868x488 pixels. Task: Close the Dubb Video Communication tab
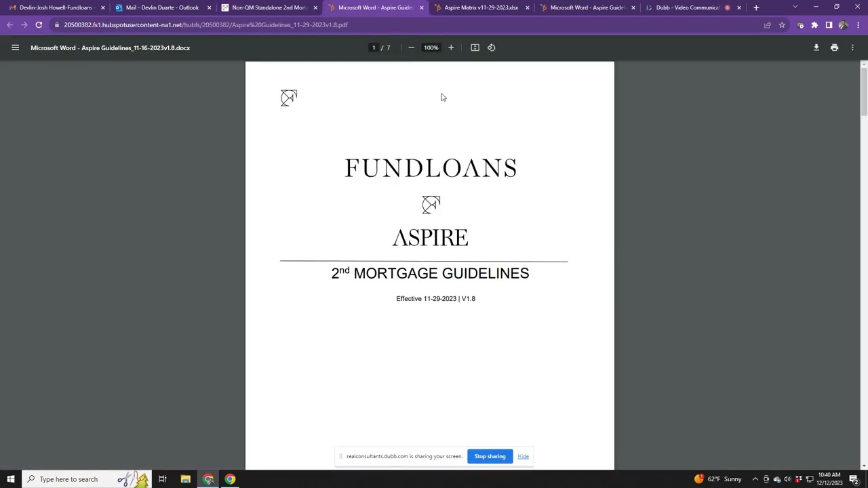click(739, 7)
